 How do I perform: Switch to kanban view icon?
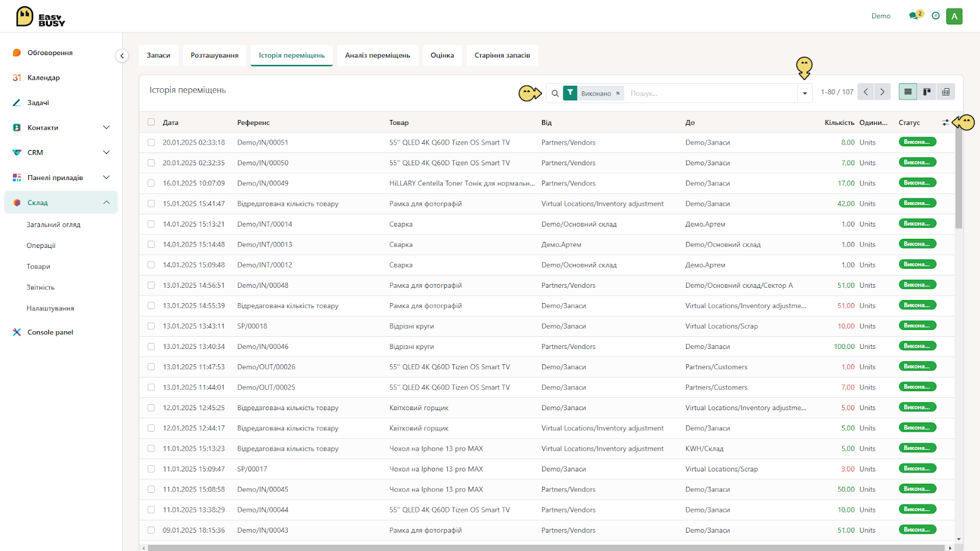pos(927,92)
